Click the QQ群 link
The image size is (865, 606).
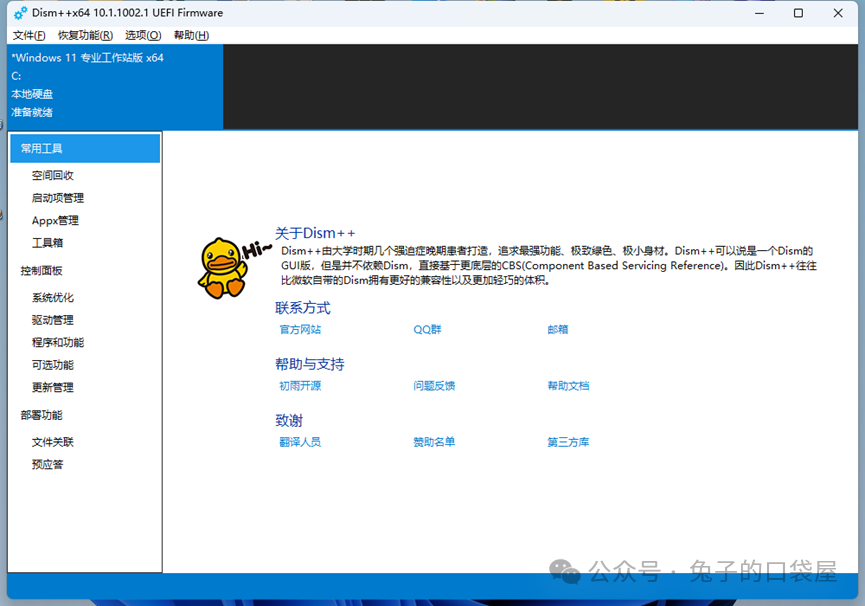(428, 330)
